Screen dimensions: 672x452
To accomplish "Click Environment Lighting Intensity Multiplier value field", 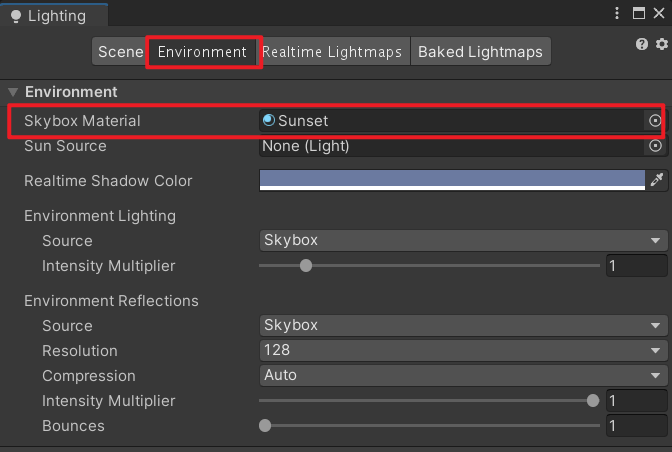I will click(636, 266).
